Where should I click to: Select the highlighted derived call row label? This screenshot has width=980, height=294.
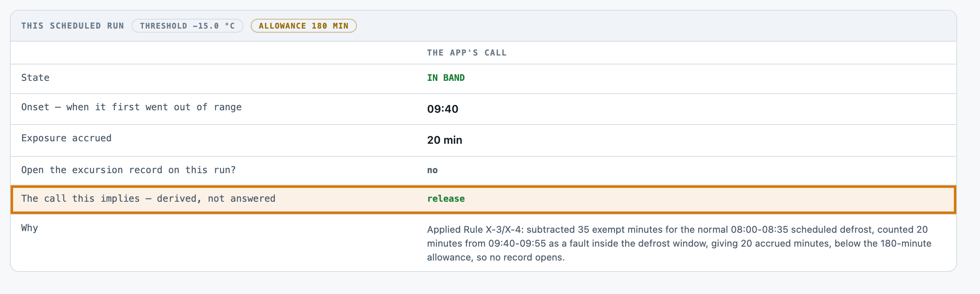click(x=148, y=198)
